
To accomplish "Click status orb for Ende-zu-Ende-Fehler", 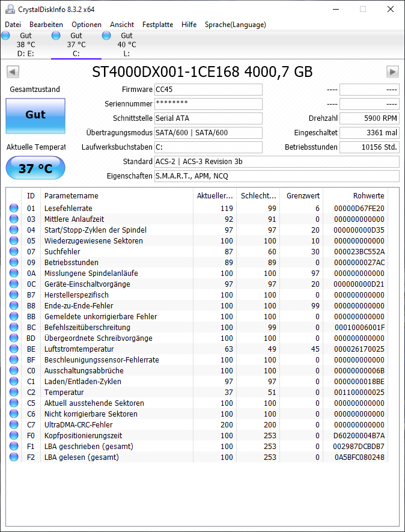I will click(14, 306).
